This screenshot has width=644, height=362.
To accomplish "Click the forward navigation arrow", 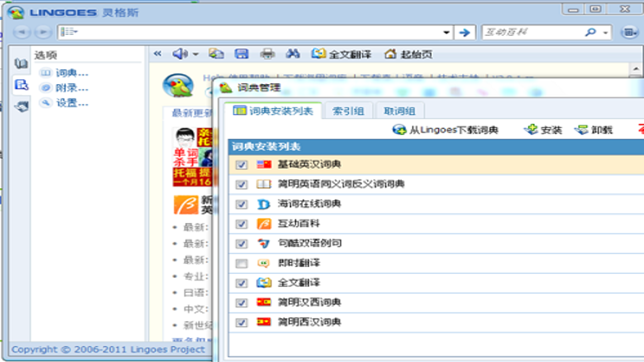I will point(44,32).
